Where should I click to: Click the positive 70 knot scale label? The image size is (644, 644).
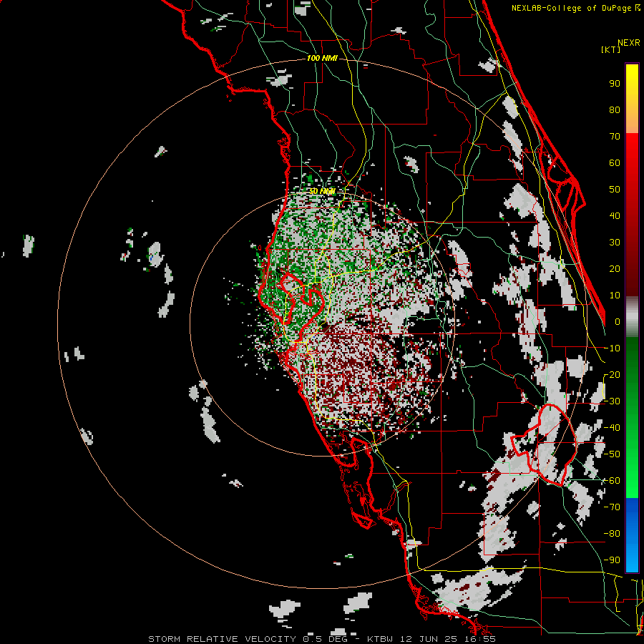[615, 137]
